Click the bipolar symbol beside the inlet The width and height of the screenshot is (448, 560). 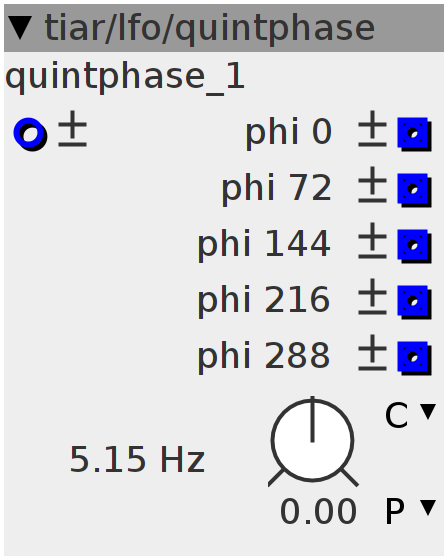pyautogui.click(x=73, y=129)
